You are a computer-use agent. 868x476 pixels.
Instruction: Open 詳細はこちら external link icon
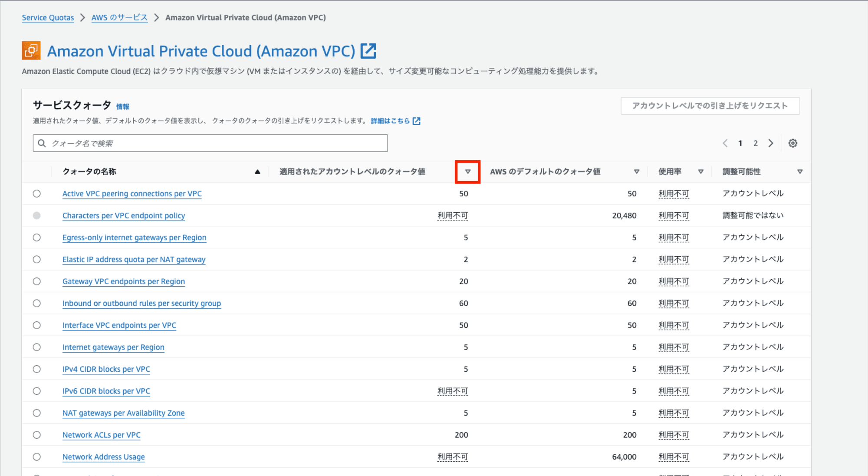tap(417, 121)
